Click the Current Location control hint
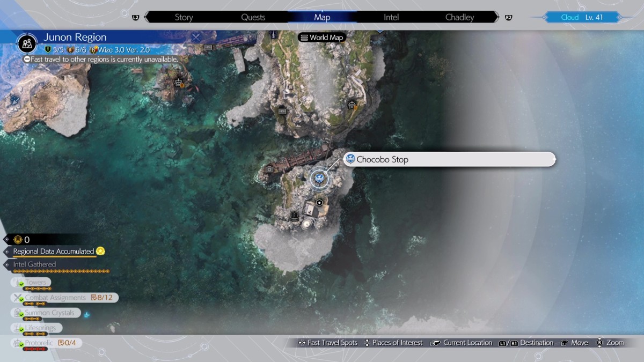Viewport: 644px width, 362px height. 461,343
